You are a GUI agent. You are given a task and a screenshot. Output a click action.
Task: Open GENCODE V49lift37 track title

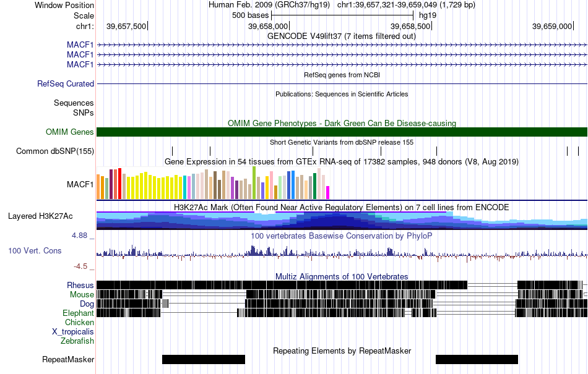[342, 36]
